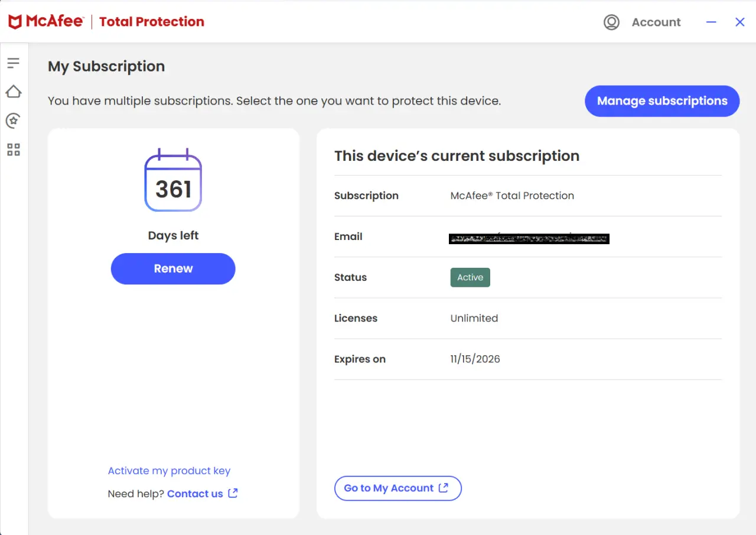Select the McAfee® Total Protection subscription value
The height and width of the screenshot is (535, 756).
[512, 196]
